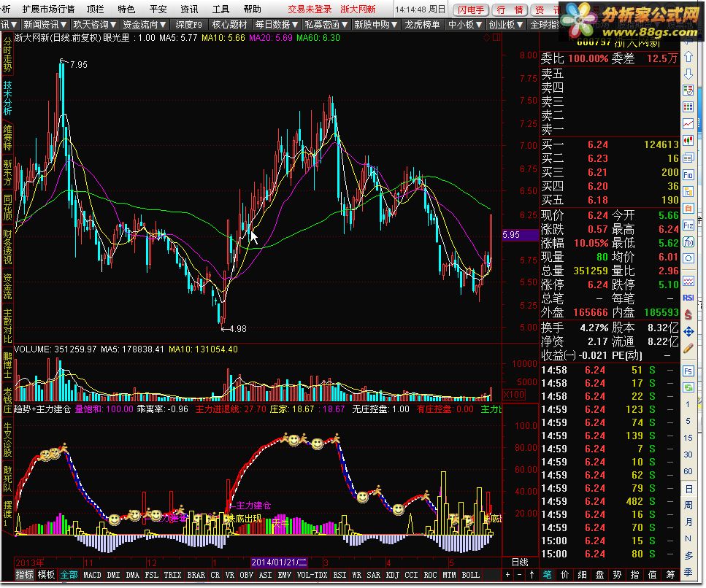Select the KDJ indicator tab
This screenshot has height=588, width=706.
(392, 575)
